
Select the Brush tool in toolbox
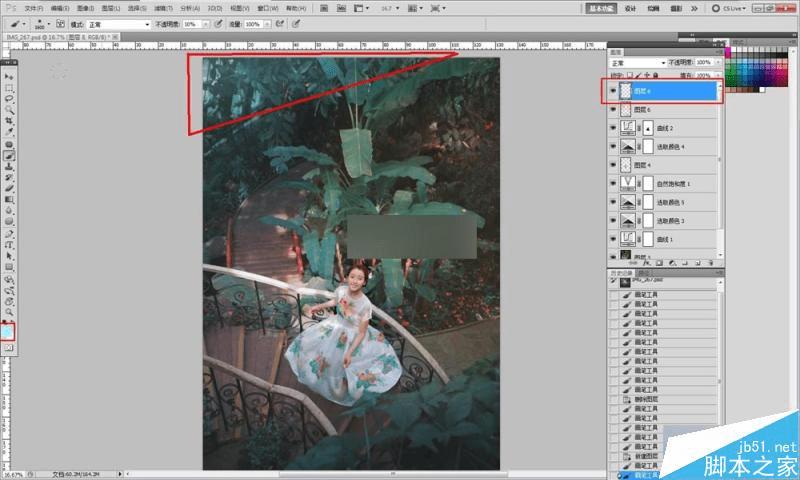click(9, 155)
